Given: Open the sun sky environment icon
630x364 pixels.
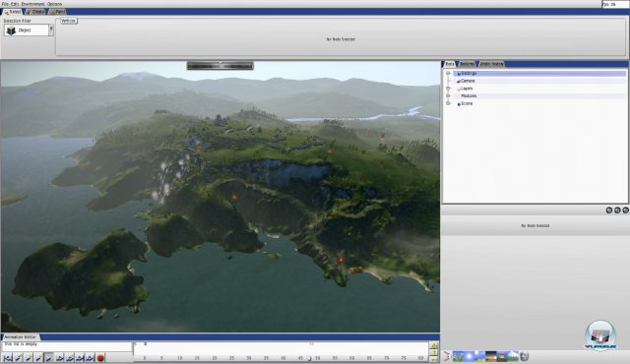Looking at the screenshot, I should pos(470,356).
